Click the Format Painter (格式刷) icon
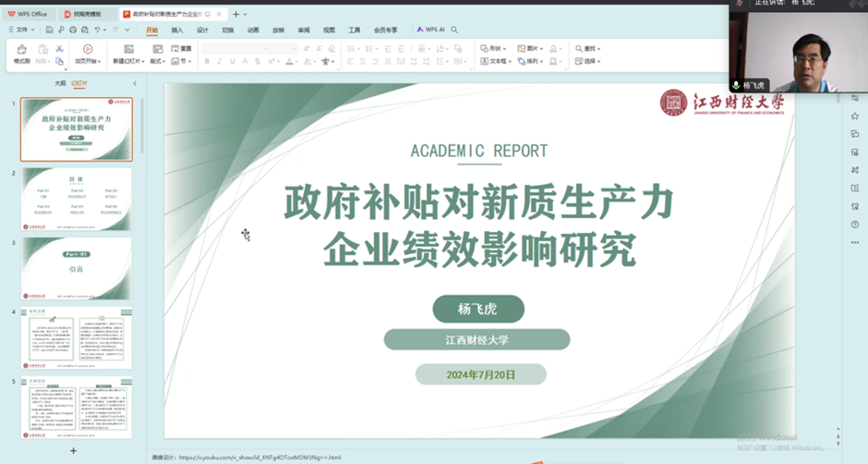 coord(21,53)
